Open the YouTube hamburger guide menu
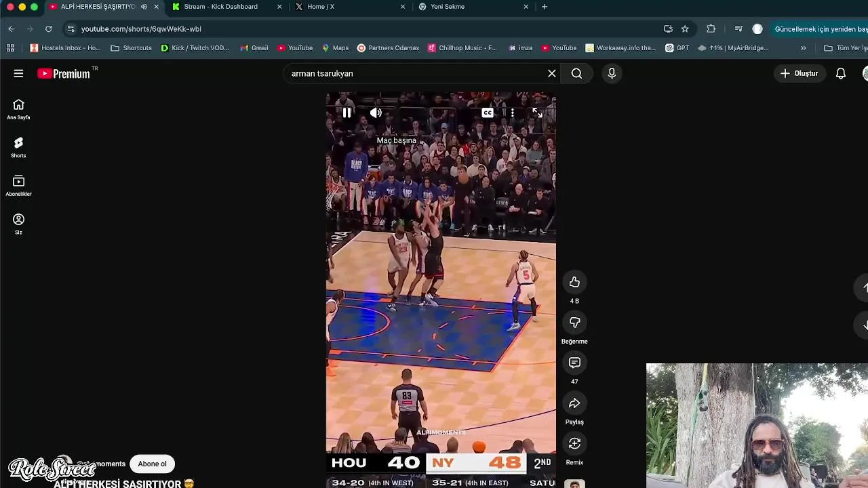868x488 pixels. 18,73
